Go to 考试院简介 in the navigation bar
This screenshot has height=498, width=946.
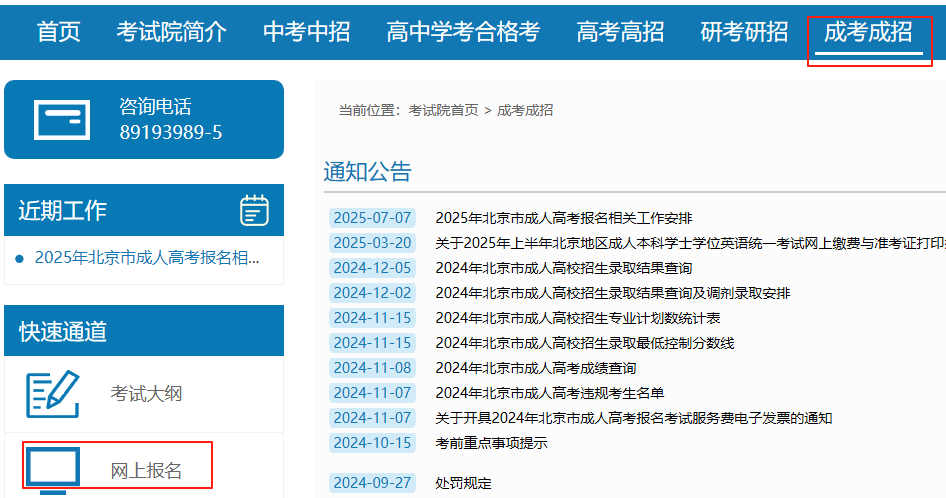[171, 32]
